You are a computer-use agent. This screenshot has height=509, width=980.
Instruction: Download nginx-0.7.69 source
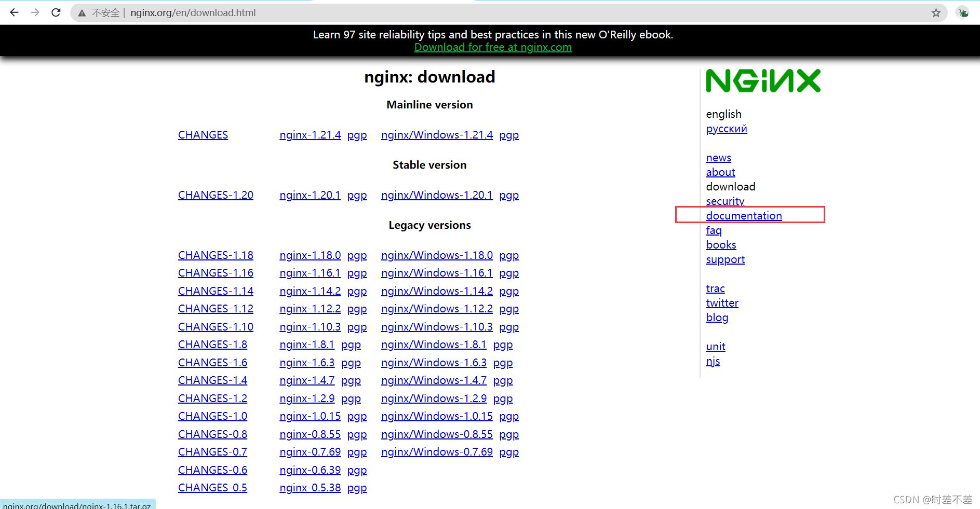click(310, 452)
